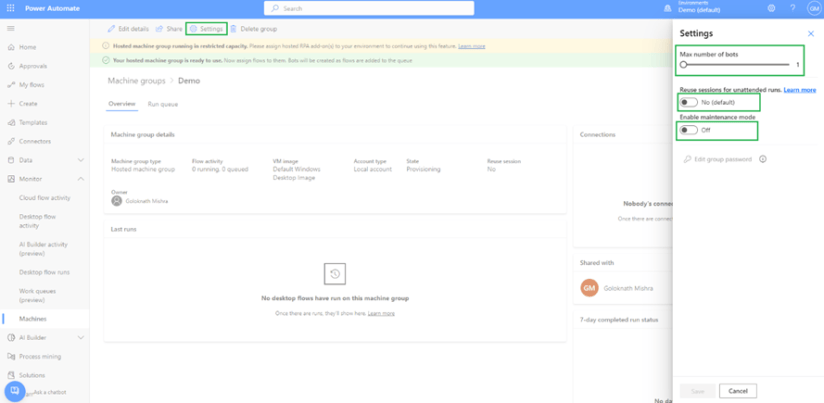This screenshot has width=824, height=403.
Task: Expand the AI Builder section chevron
Action: point(81,337)
